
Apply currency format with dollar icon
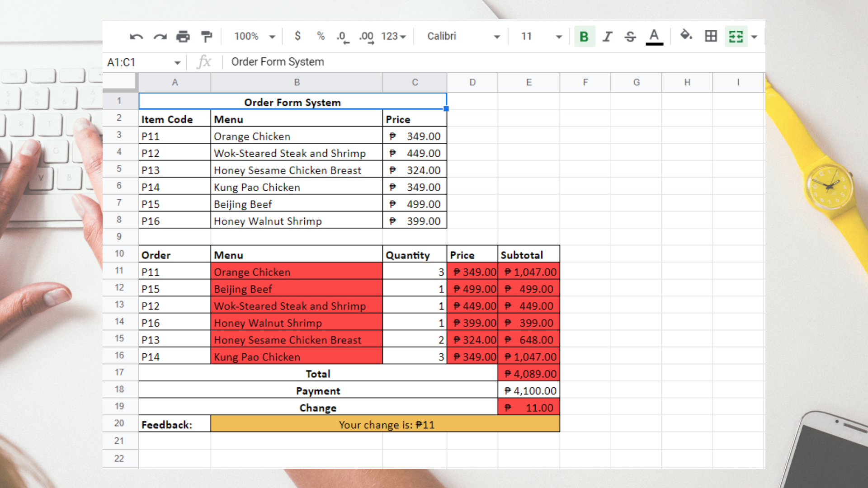tap(297, 36)
